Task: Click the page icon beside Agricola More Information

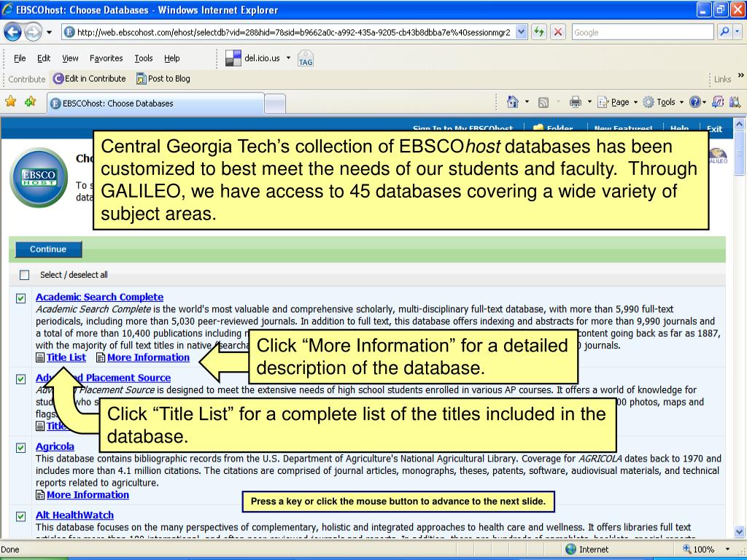Action: tap(40, 495)
